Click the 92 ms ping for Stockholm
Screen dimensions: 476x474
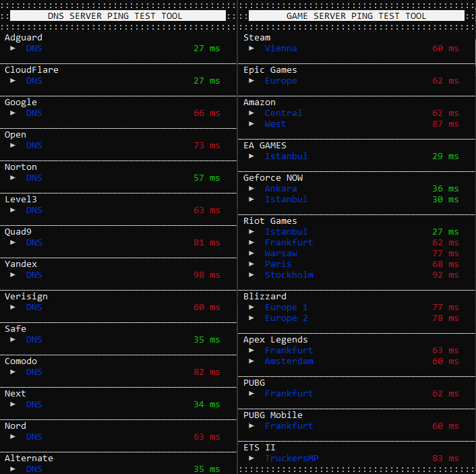[446, 275]
